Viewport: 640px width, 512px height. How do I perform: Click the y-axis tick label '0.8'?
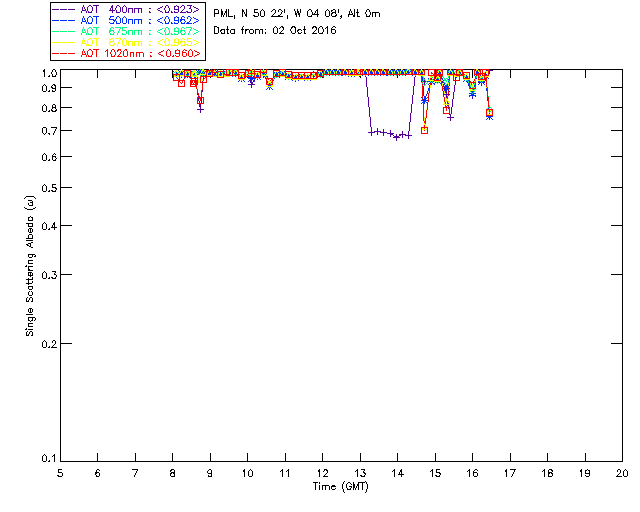[49, 108]
